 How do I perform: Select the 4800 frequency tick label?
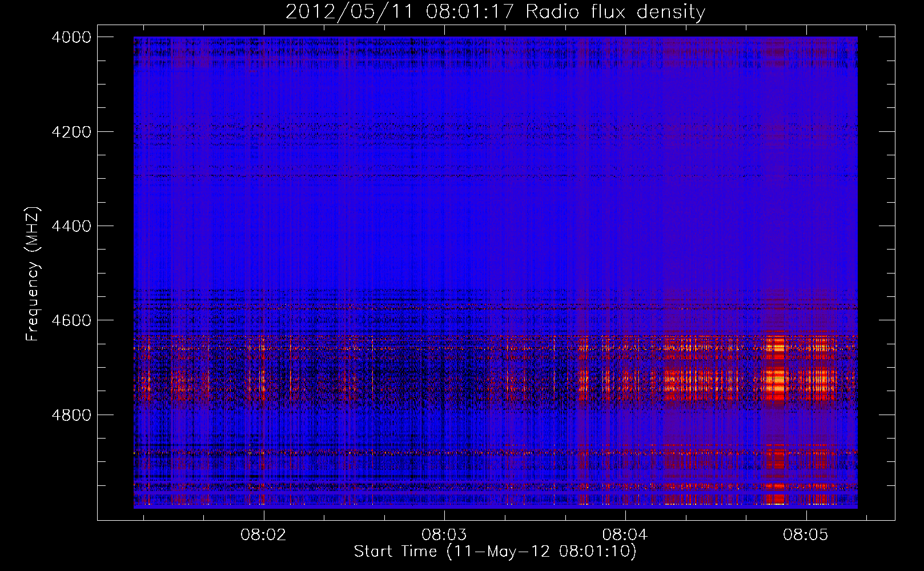[x=71, y=415]
